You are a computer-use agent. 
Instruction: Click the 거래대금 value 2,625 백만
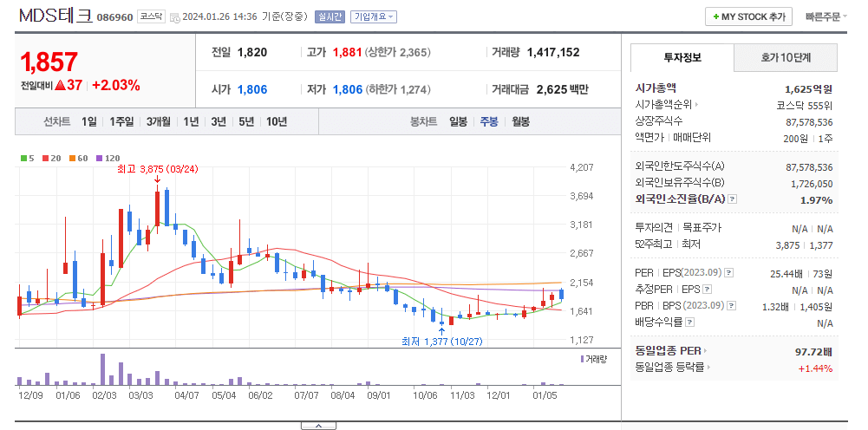563,89
